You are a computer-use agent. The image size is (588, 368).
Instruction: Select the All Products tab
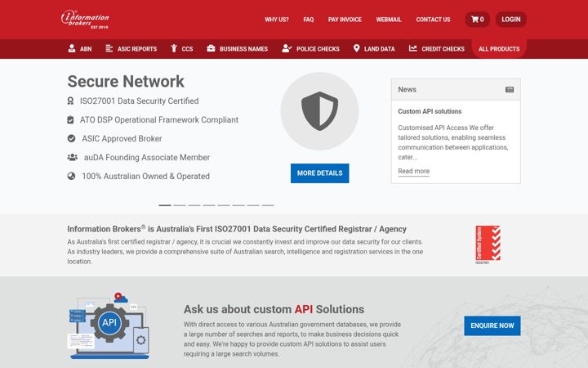[499, 49]
